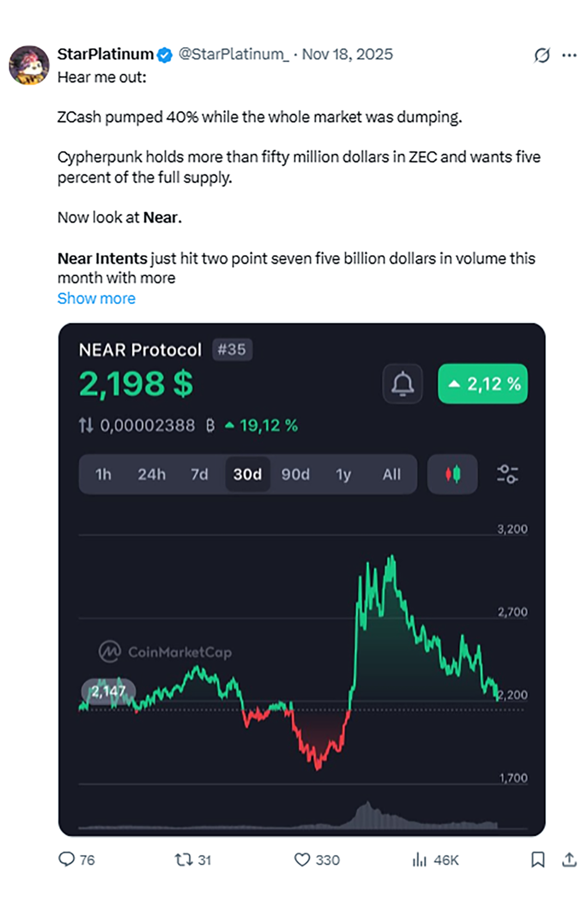Open the @StarPlatinum_ handle link

click(x=234, y=54)
